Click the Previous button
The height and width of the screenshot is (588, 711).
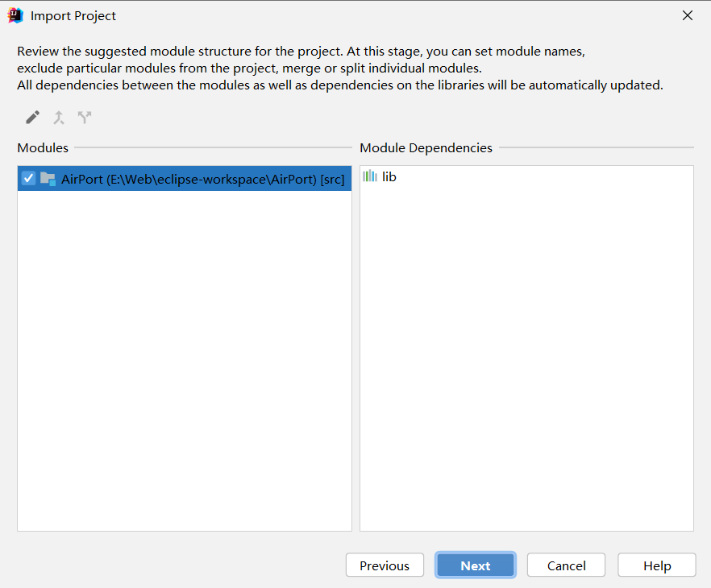(x=385, y=565)
